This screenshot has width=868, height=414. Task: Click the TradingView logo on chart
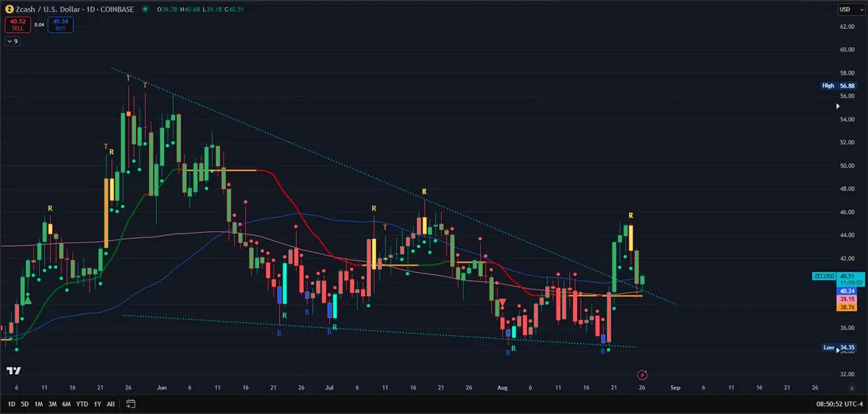coord(13,371)
